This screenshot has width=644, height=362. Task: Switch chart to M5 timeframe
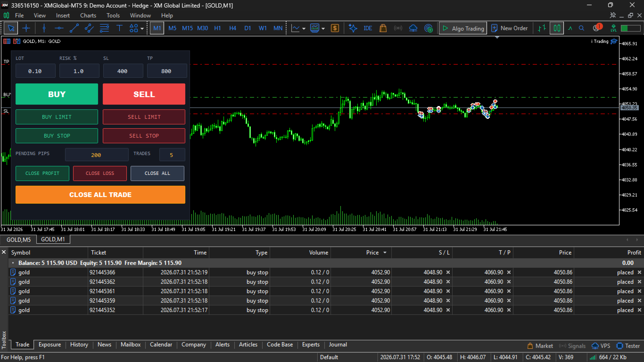tap(172, 28)
